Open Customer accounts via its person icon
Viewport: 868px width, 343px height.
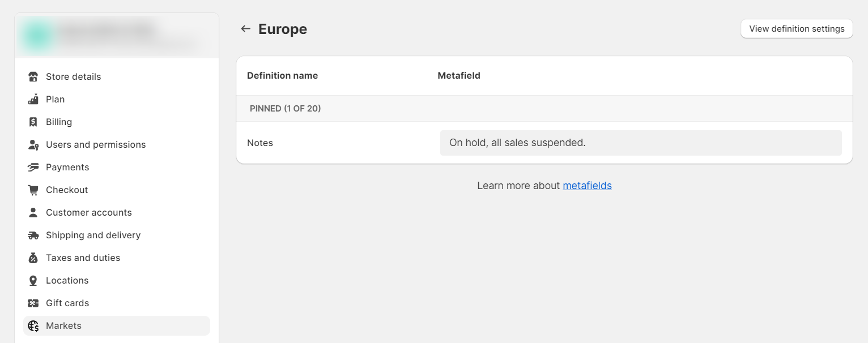(x=34, y=212)
